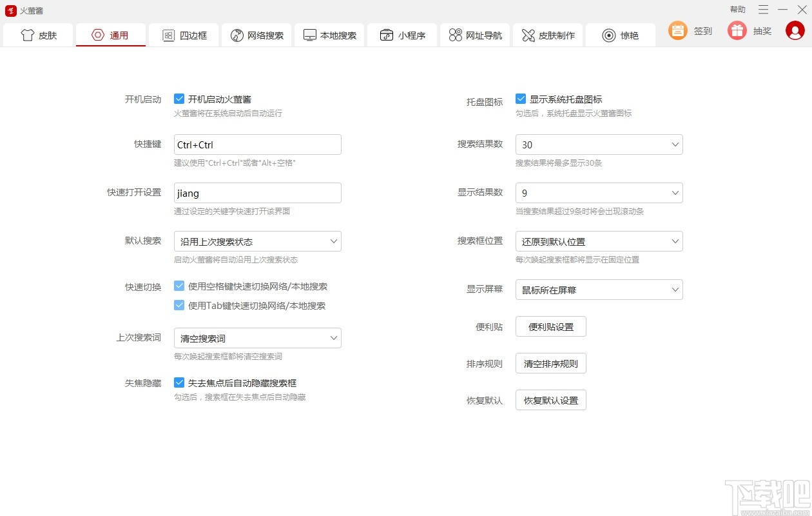Open the 帮助 menu
Screen dimensions: 812x516
point(737,10)
